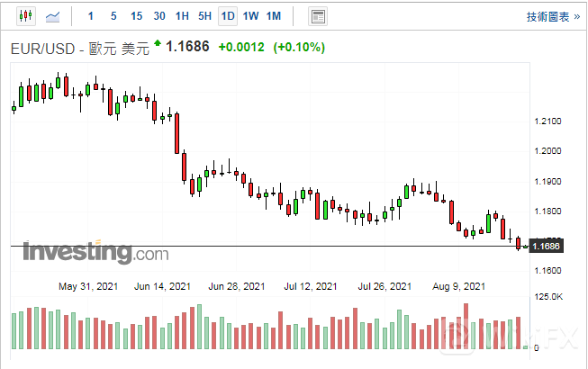Click the 1.1686 current price axis label
Image resolution: width=588 pixels, height=369 pixels.
pyautogui.click(x=547, y=246)
